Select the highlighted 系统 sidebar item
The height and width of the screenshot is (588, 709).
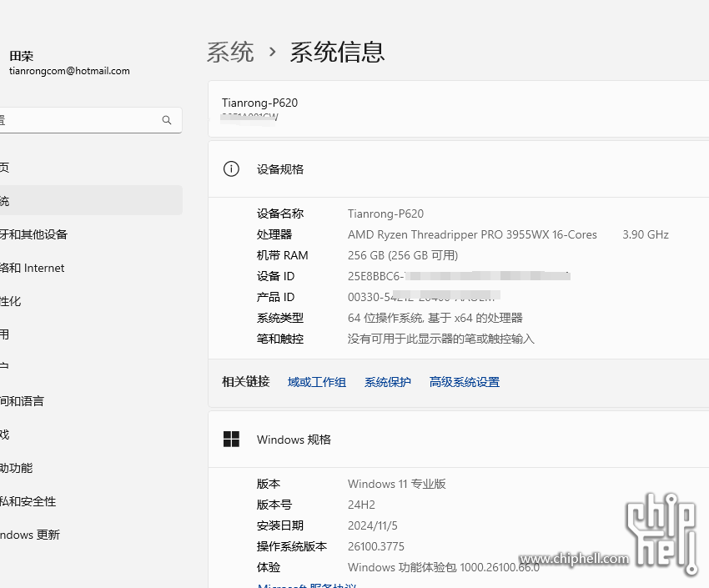coord(90,201)
